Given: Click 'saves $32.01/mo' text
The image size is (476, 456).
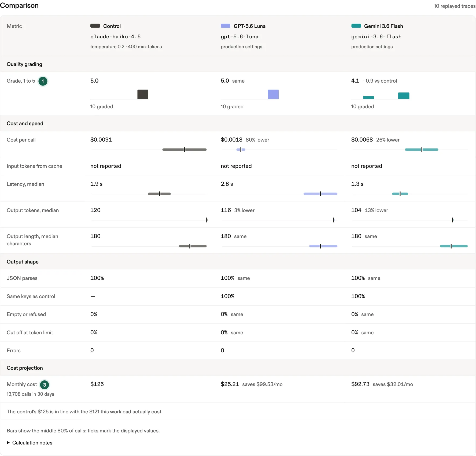Looking at the screenshot, I should click(393, 384).
